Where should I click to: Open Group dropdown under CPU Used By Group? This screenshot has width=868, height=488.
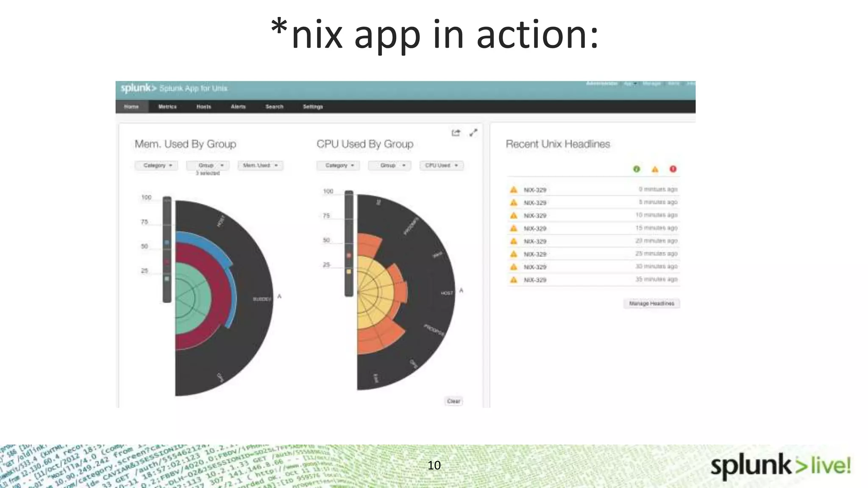click(x=390, y=166)
